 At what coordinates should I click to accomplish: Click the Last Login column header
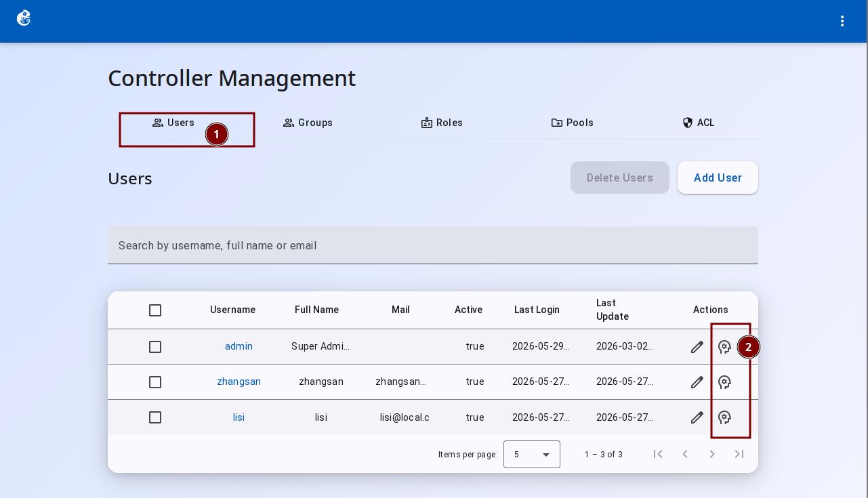coord(537,310)
